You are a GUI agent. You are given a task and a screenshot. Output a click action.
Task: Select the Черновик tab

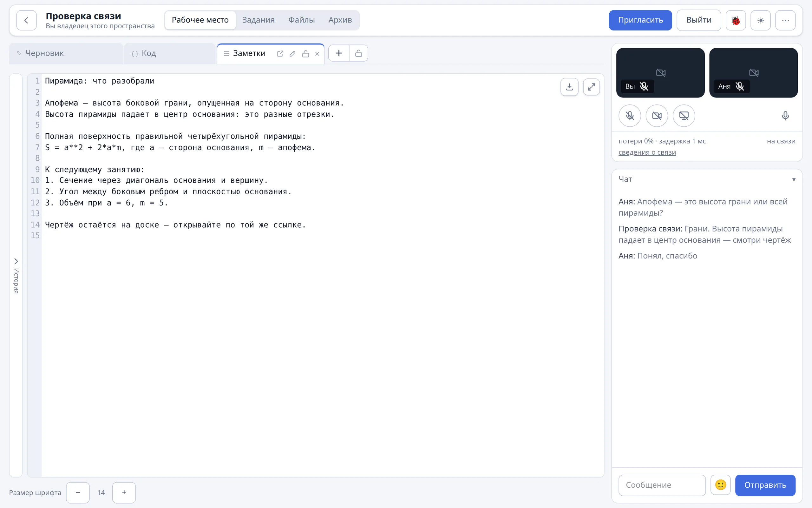point(66,53)
